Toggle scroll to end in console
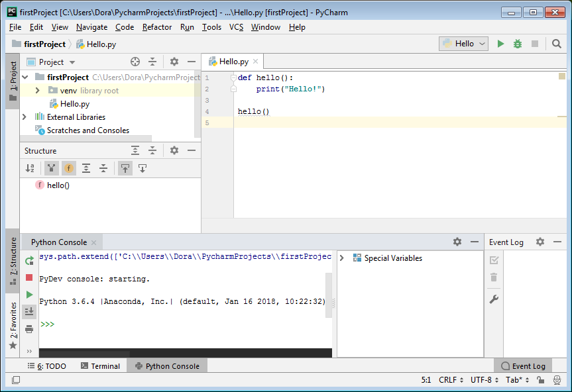572x392 pixels. point(29,312)
